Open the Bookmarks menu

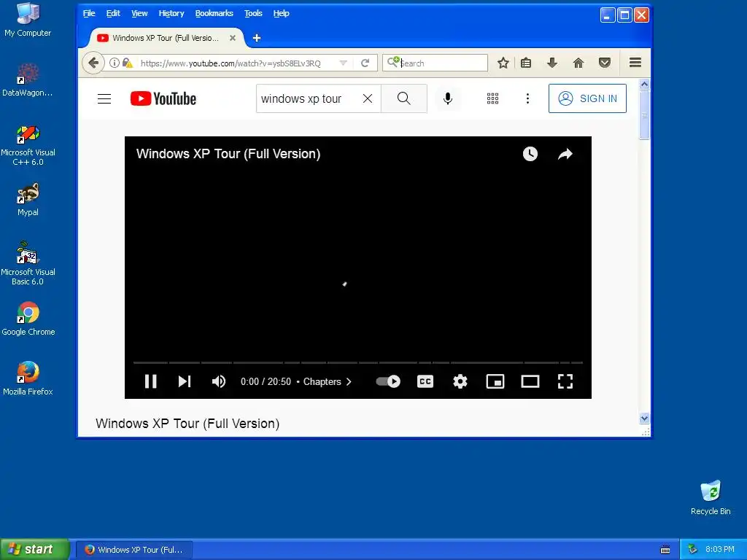(x=214, y=13)
